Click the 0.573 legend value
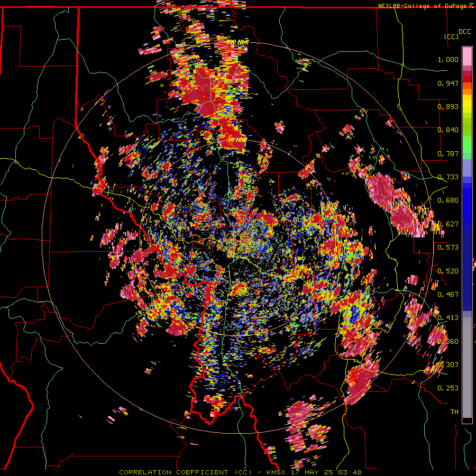476x476 pixels. (448, 248)
